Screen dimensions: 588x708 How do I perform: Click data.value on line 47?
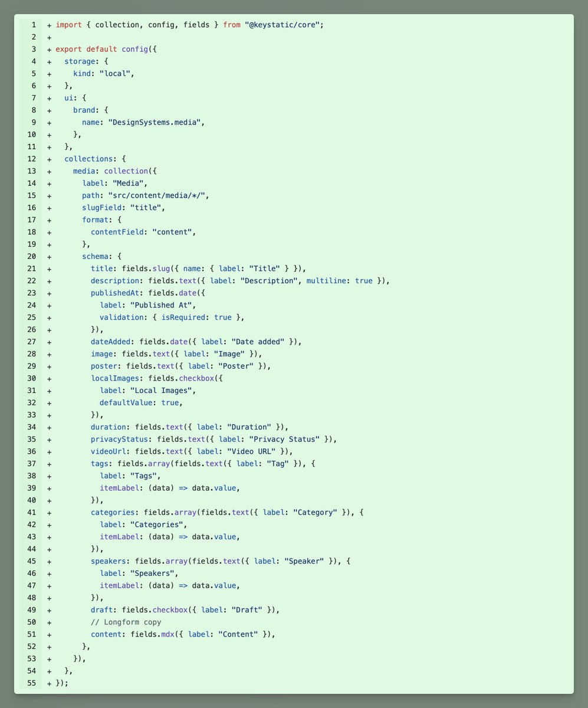click(x=213, y=585)
